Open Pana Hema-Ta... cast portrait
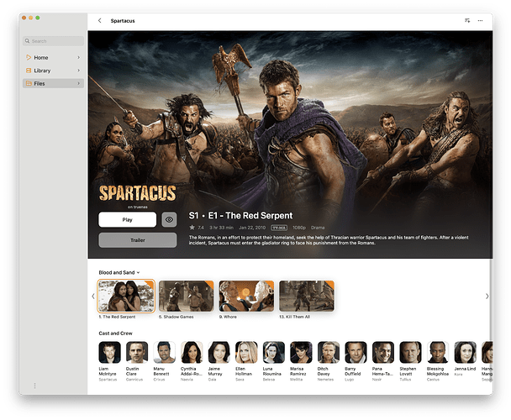Viewport: 511px width, 420px height. point(383,352)
